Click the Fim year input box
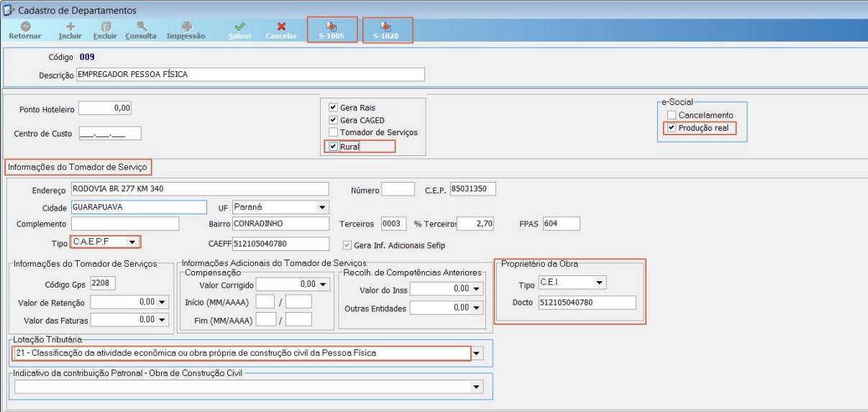The width and height of the screenshot is (868, 412). click(x=298, y=319)
